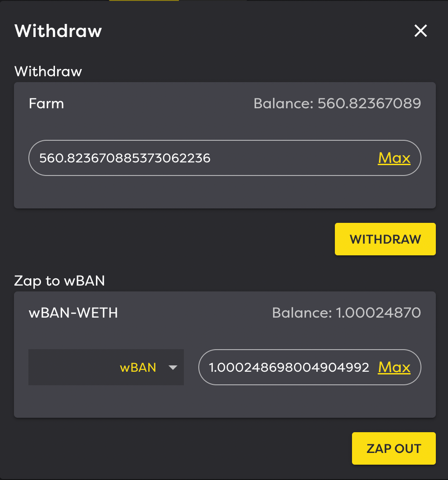Use Max link for wBAN-WETH zap amount
Image resolution: width=448 pixels, height=480 pixels.
click(394, 367)
